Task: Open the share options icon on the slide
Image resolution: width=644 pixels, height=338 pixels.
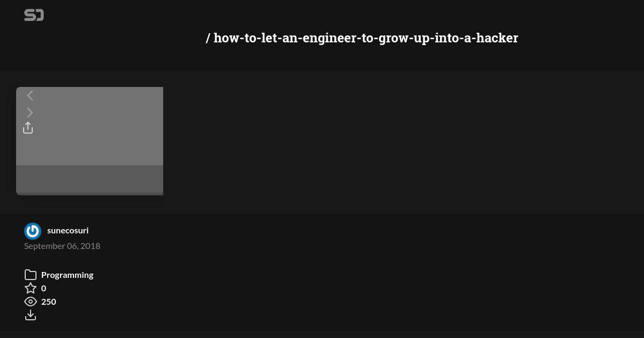Action: pyautogui.click(x=28, y=128)
